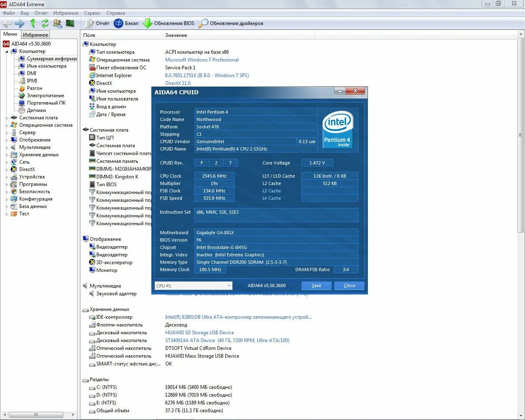Open the Отчёт report toolbar button
525x420 pixels.
(x=98, y=23)
